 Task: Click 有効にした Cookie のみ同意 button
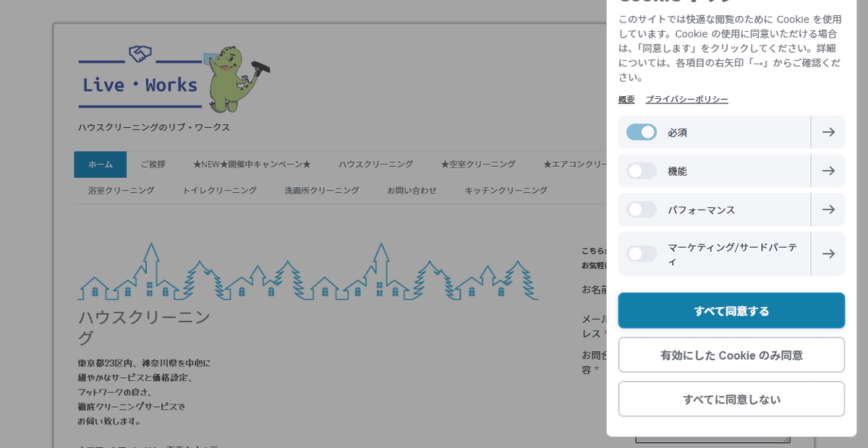pos(731,355)
